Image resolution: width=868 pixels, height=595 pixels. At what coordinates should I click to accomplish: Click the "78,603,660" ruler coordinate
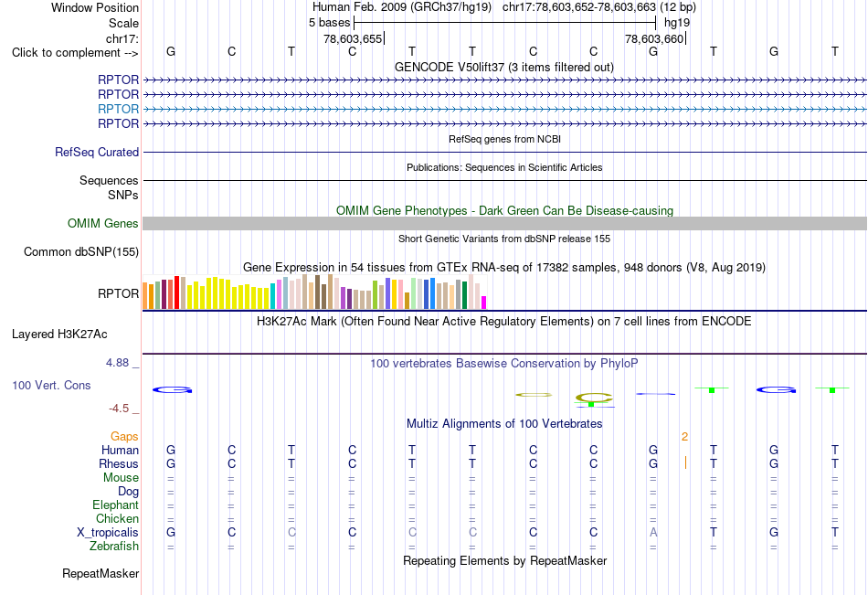pos(654,38)
